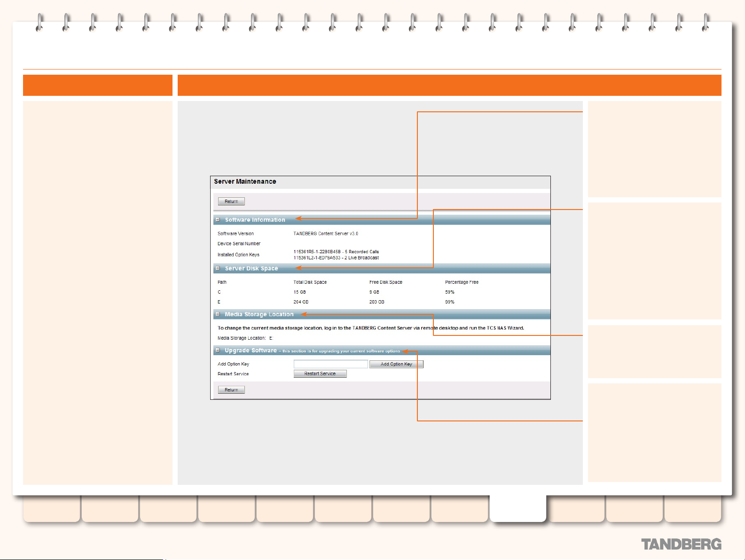Select the 204 GB total disk value
The width and height of the screenshot is (745, 560).
click(301, 302)
